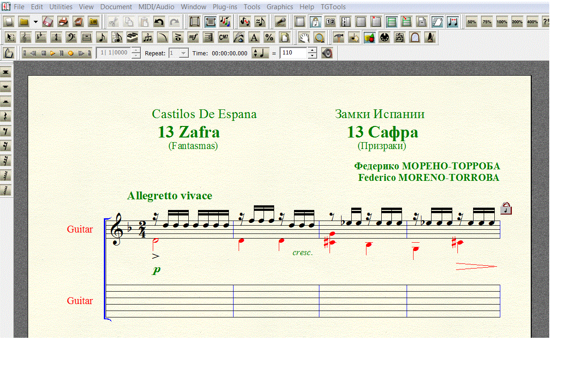Select the Articulation tool

point(178,37)
